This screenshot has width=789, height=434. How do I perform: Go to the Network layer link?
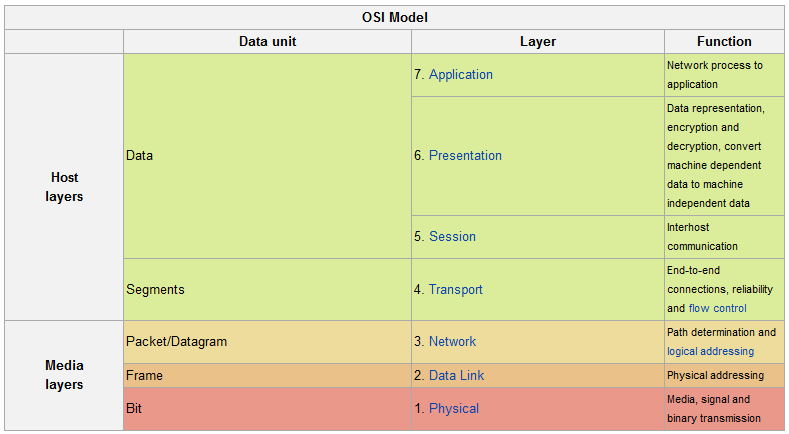click(452, 342)
